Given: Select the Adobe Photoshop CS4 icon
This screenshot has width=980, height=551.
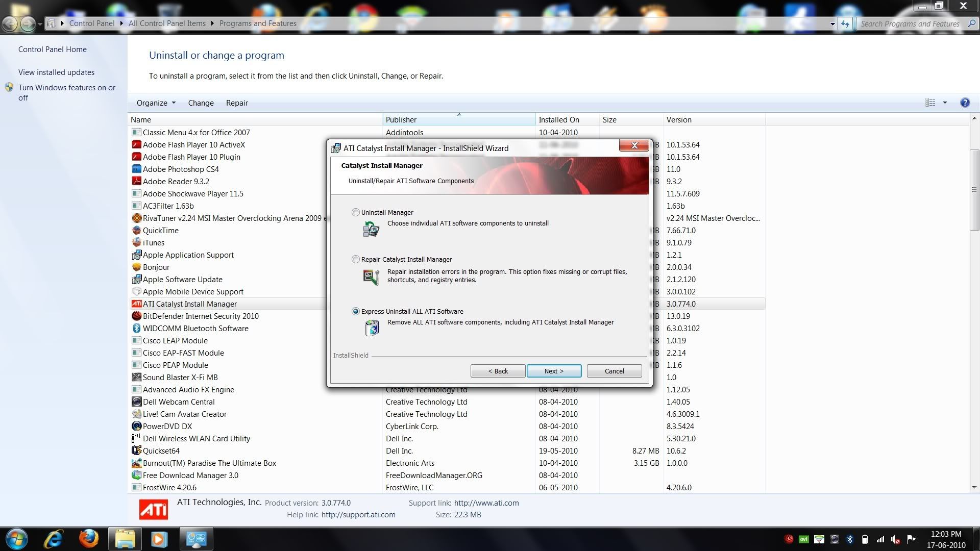Looking at the screenshot, I should point(136,169).
